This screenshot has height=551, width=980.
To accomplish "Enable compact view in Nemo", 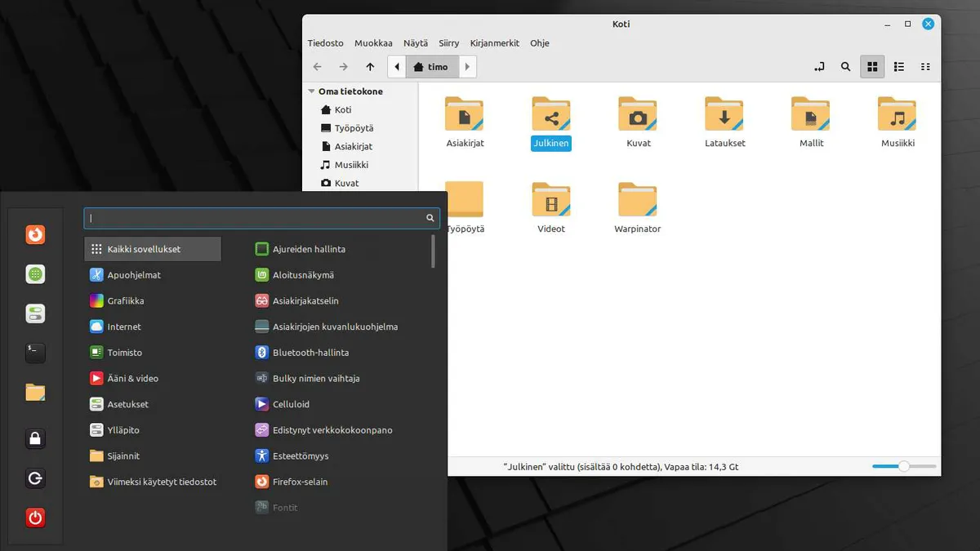I will coord(925,66).
